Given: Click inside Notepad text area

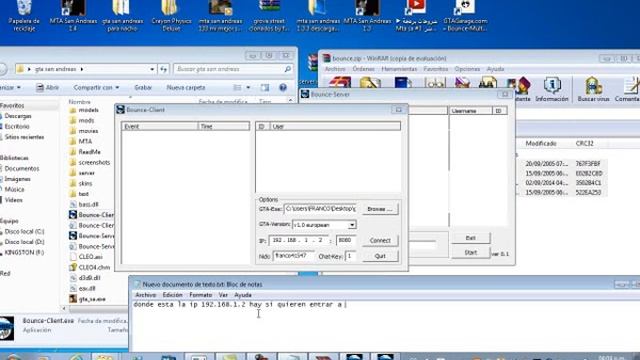Looking at the screenshot, I should tap(384, 327).
